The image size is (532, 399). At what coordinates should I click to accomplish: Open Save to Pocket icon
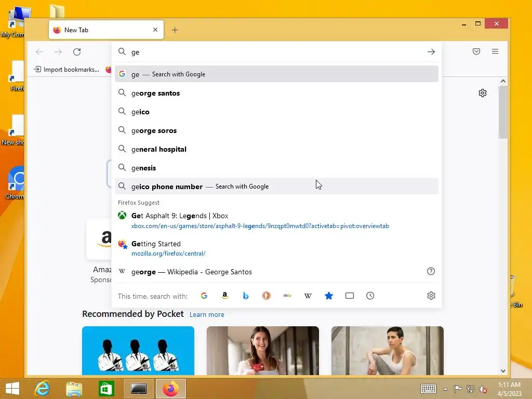[476, 51]
